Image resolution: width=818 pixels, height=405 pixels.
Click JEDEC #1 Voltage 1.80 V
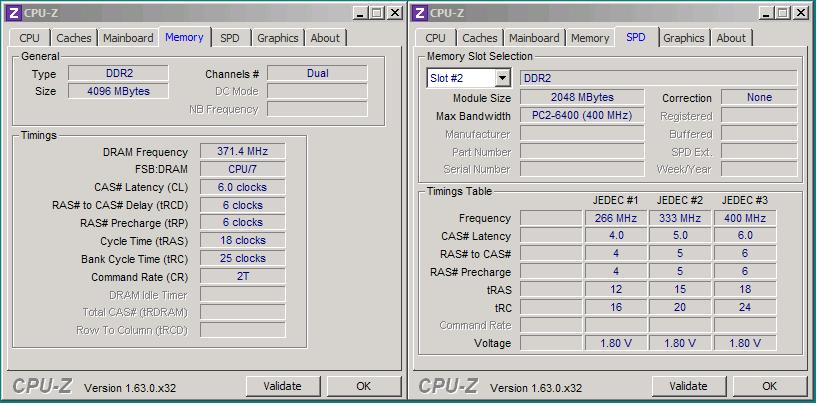tap(616, 343)
